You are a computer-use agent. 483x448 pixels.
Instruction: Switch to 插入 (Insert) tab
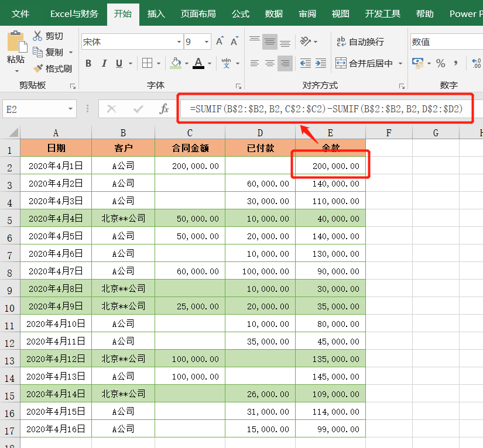coord(156,14)
